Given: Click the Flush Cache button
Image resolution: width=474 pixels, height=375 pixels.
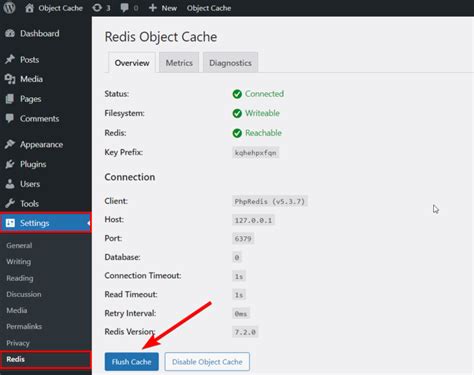Looking at the screenshot, I should [132, 362].
